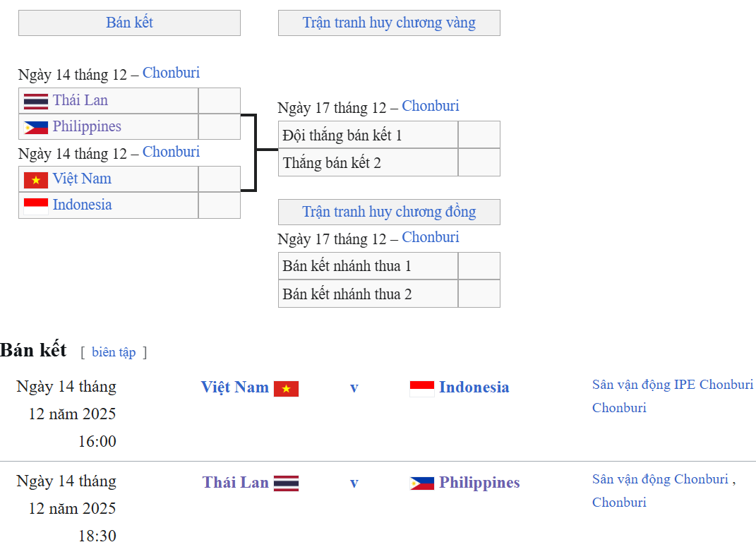Viewport: 756px width, 547px height.
Task: Click the Trận tranh huy chương vàng header
Action: point(389,23)
